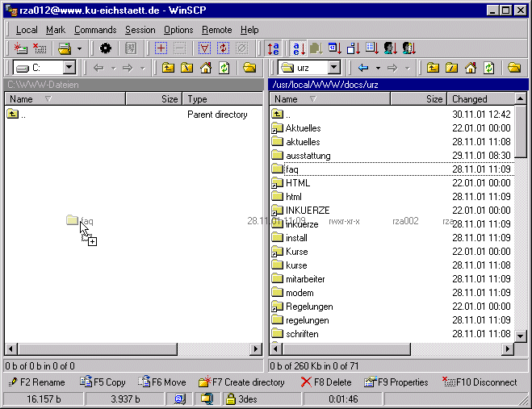Open the remote urz directory dropdown
This screenshot has height=409, width=532.
pyautogui.click(x=334, y=68)
